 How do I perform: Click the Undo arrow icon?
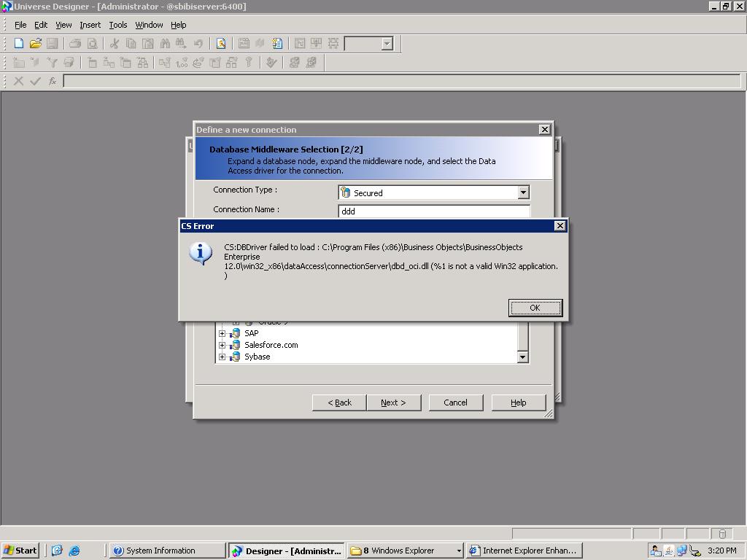pyautogui.click(x=198, y=44)
